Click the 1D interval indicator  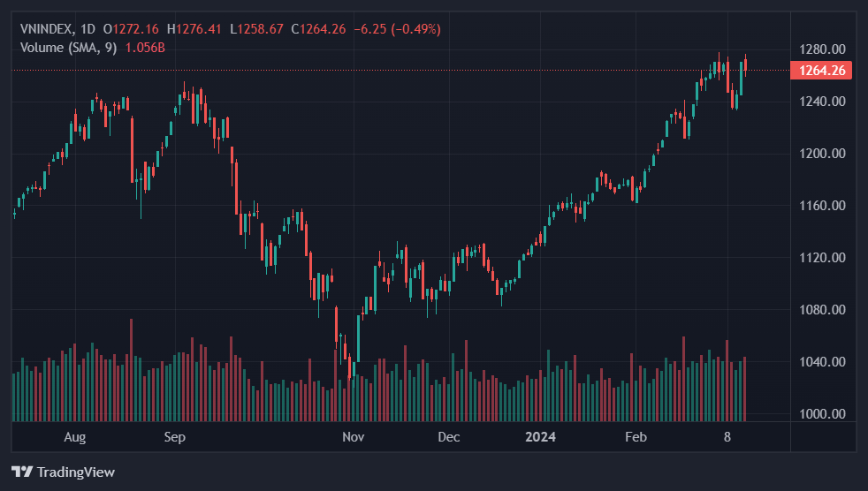tap(88, 29)
